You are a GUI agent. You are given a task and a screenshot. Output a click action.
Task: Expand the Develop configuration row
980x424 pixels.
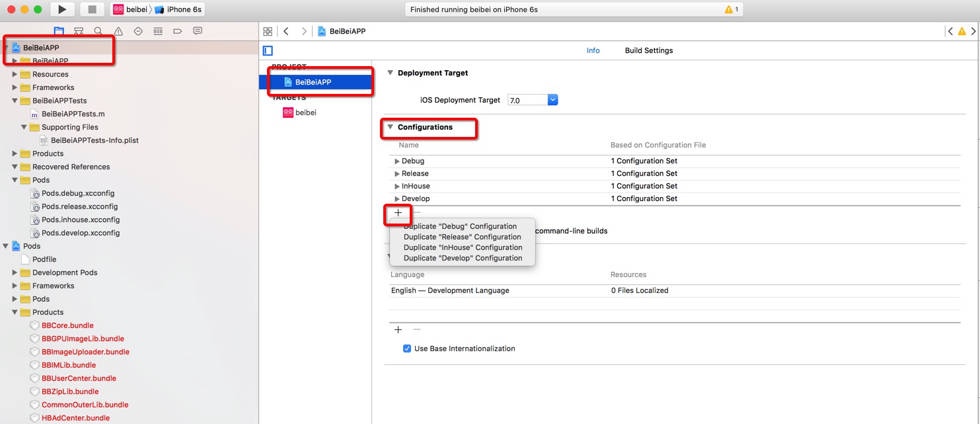point(397,198)
